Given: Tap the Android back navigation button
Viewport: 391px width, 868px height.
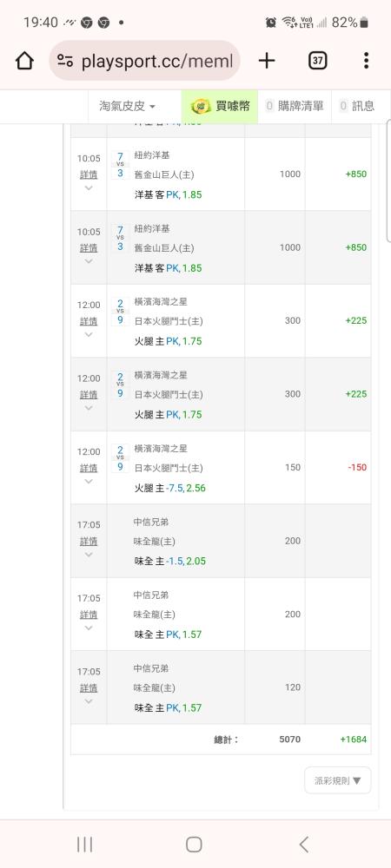Looking at the screenshot, I should coord(303,845).
